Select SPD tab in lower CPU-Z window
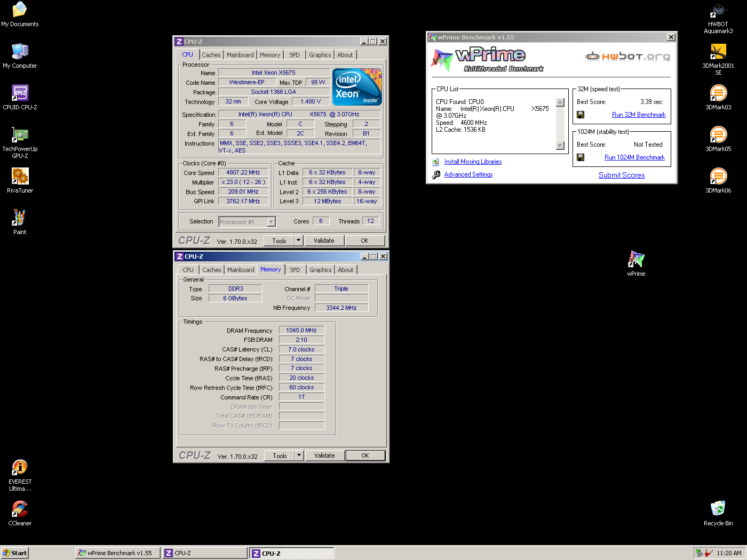Viewport: 747px width, 560px height. coord(295,270)
